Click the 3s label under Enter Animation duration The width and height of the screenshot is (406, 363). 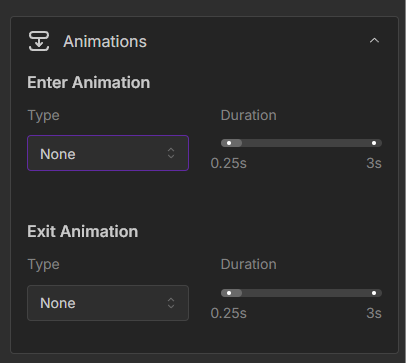pos(374,163)
